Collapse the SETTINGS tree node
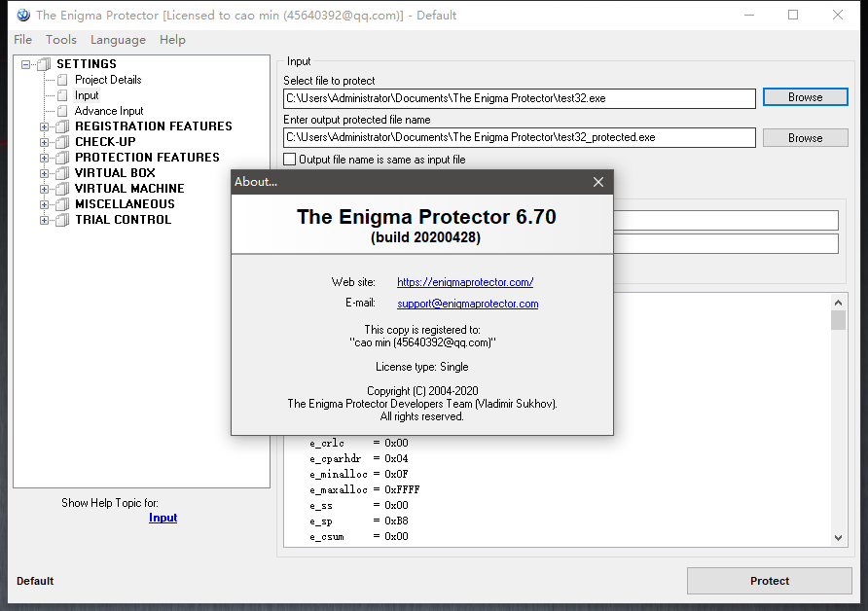This screenshot has width=868, height=611. coord(25,64)
